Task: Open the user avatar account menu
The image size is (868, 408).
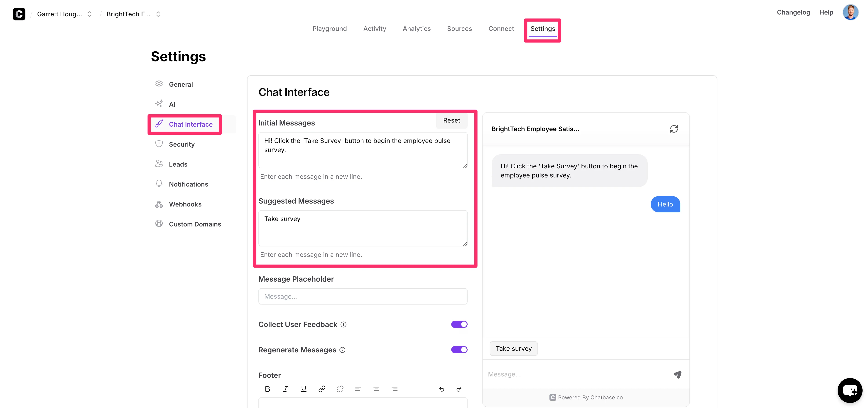Action: 850,12
